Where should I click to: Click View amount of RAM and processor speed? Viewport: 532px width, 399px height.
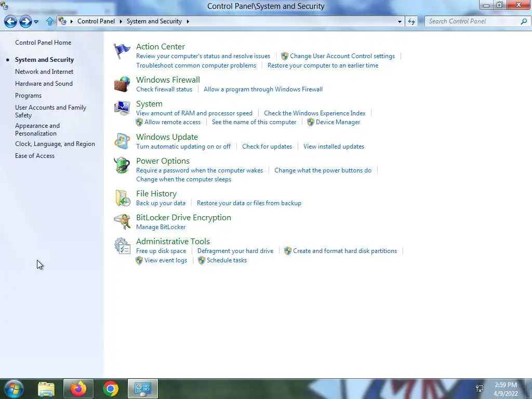[194, 113]
